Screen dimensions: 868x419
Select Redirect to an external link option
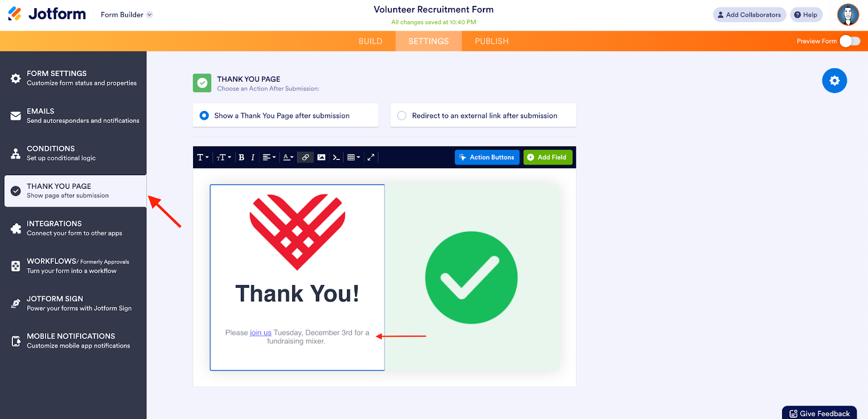[483, 115]
